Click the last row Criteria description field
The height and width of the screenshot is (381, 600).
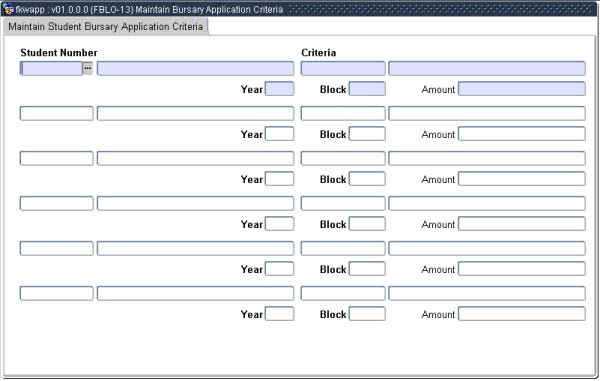pyautogui.click(x=487, y=293)
